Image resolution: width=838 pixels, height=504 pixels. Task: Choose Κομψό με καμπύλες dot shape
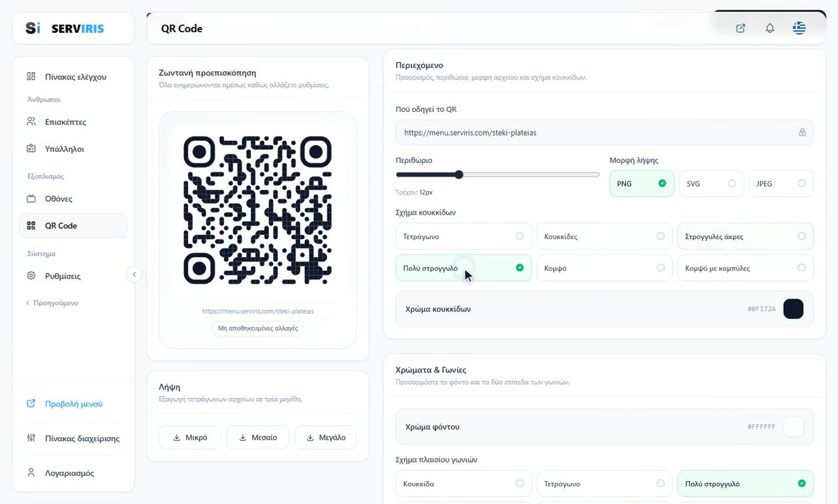click(x=746, y=268)
